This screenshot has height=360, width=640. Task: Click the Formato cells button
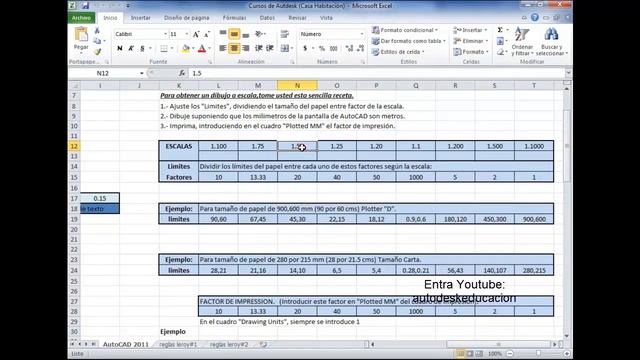tap(471, 52)
